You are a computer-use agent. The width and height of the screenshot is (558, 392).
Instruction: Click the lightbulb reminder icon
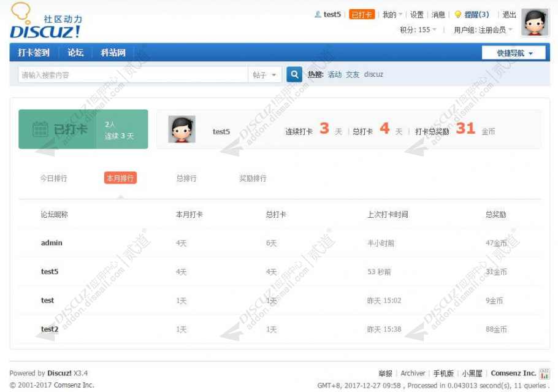[x=458, y=15]
